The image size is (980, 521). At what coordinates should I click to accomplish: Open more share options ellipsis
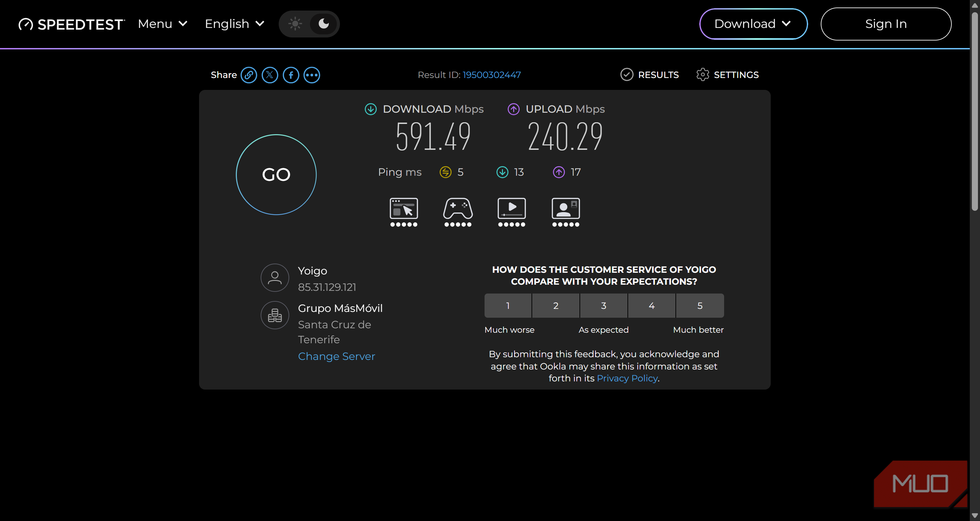312,75
